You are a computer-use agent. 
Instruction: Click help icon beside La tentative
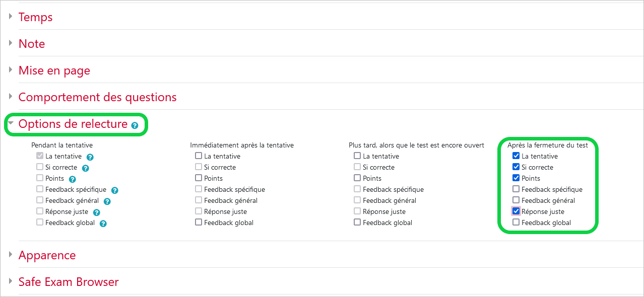click(91, 157)
